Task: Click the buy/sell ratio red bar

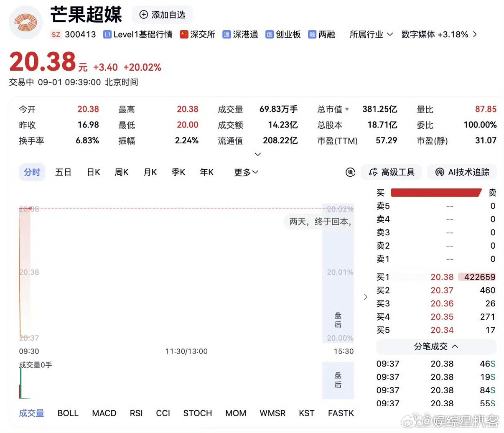Action: click(x=436, y=193)
